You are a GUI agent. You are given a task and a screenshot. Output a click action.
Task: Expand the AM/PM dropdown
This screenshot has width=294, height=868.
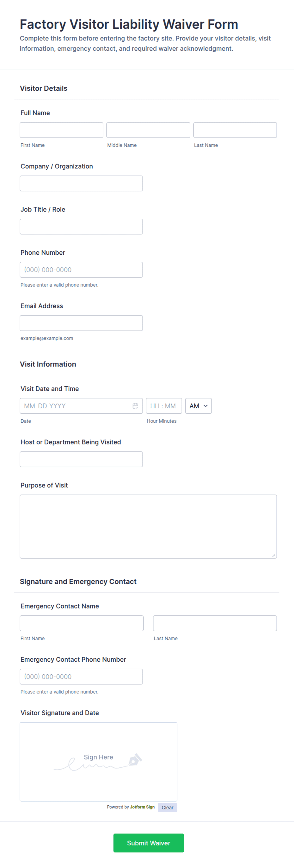198,406
